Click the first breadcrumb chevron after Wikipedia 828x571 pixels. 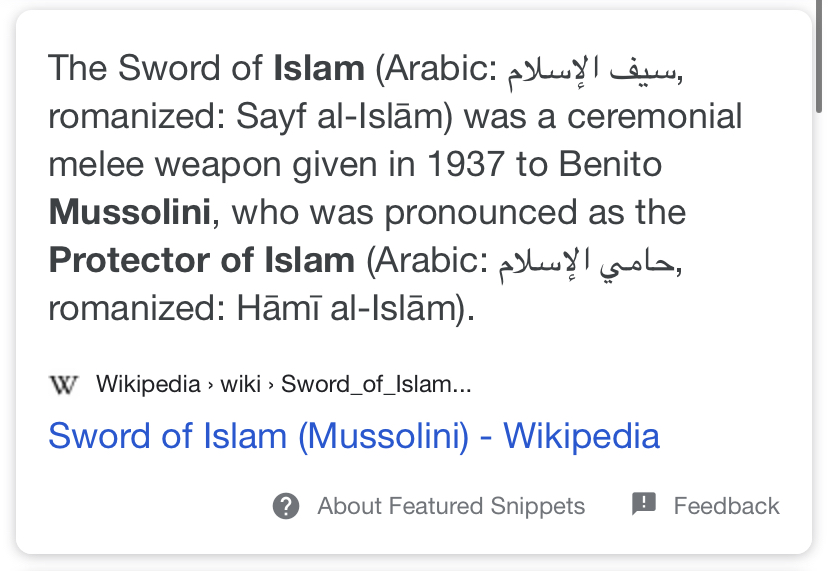click(211, 385)
